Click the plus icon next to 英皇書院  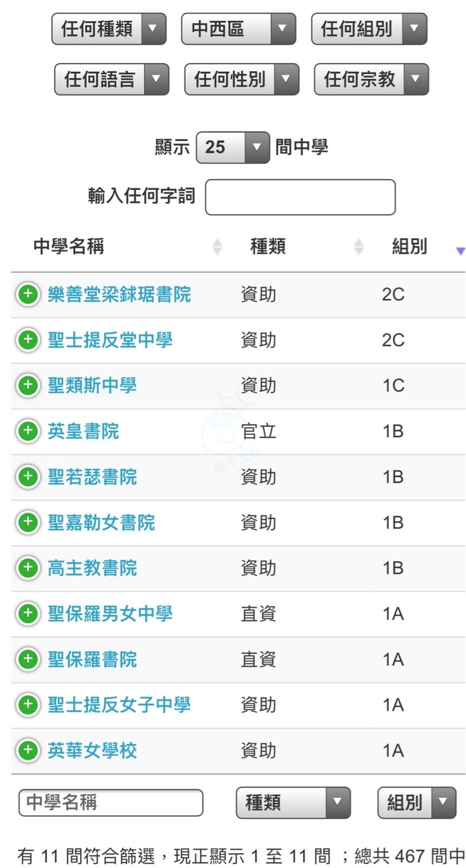pyautogui.click(x=28, y=431)
